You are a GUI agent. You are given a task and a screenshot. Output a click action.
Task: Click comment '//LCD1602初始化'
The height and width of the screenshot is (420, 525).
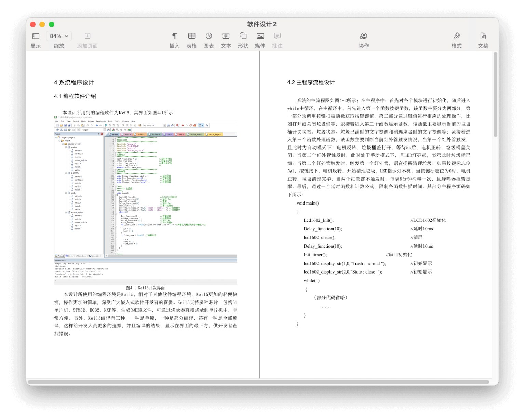pos(428,220)
